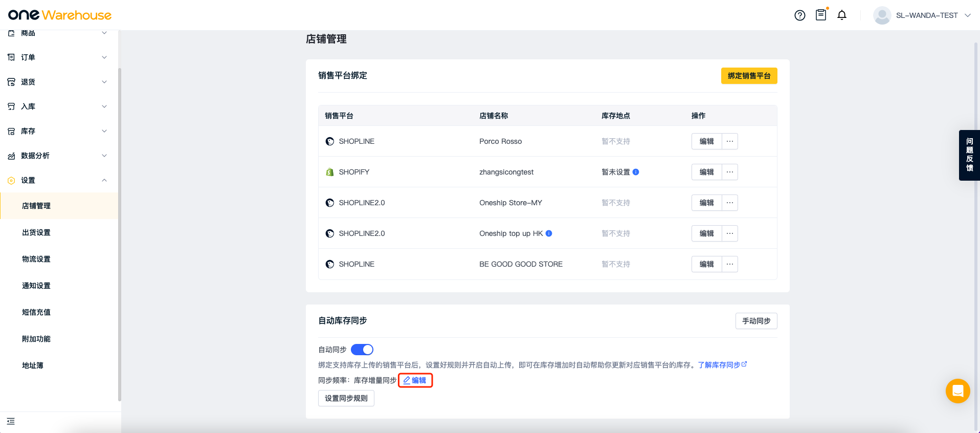980x433 pixels.
Task: Click the sidebar vertical scrollbar
Action: (x=120, y=234)
